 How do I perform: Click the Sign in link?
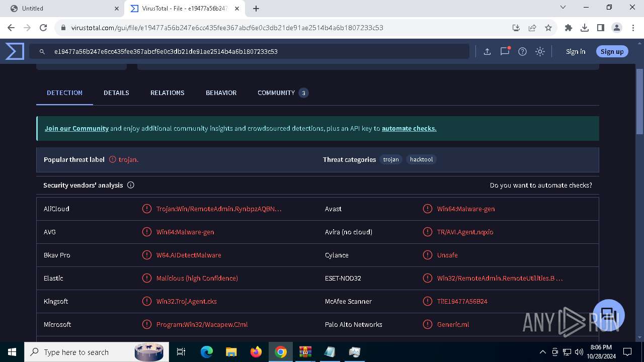pos(576,51)
